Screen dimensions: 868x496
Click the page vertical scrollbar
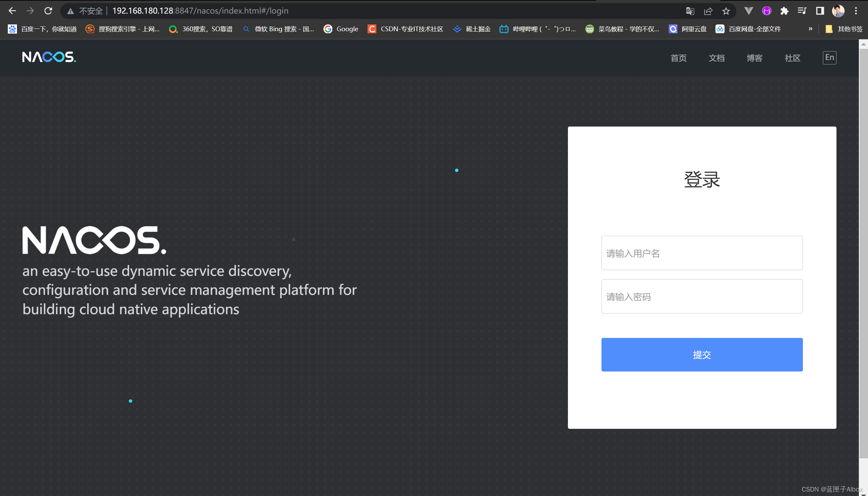[x=863, y=254]
